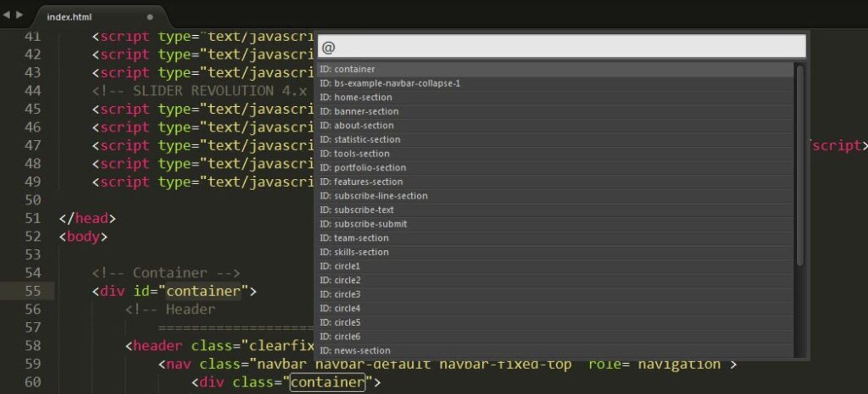Choose 'ID: bs-example-navbar-collapse-1' entry
This screenshot has height=394, width=868.
click(555, 83)
